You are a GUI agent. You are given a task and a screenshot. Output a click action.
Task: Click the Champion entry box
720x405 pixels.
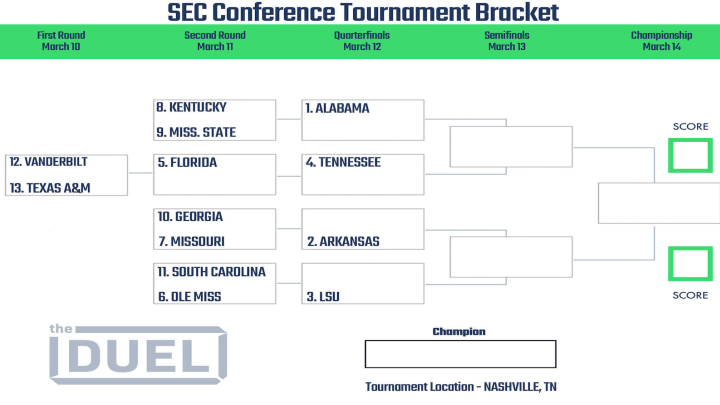(461, 354)
